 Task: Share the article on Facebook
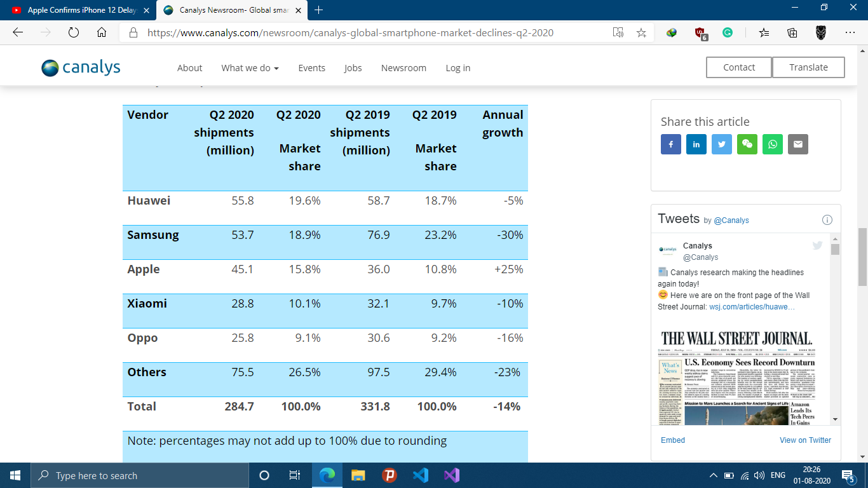[x=670, y=144]
